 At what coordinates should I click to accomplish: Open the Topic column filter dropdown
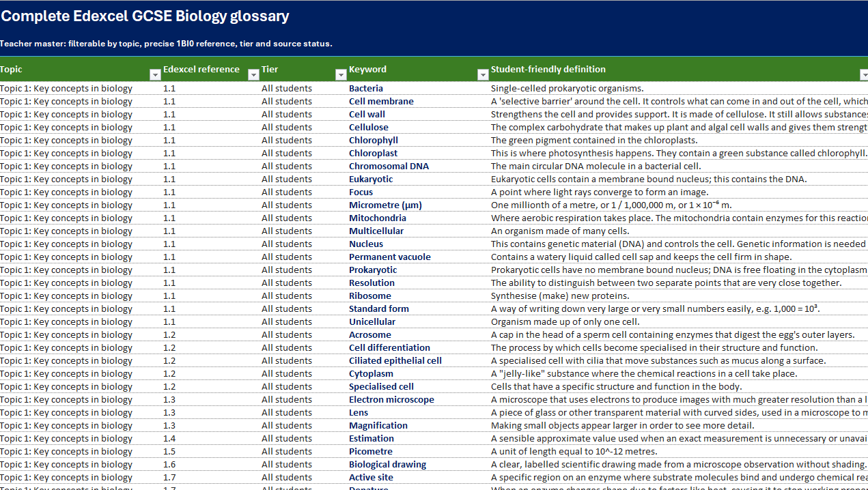154,74
